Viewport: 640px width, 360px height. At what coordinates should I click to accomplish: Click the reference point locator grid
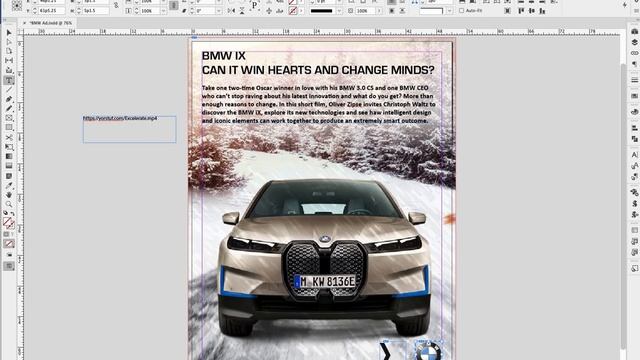pos(17,5)
